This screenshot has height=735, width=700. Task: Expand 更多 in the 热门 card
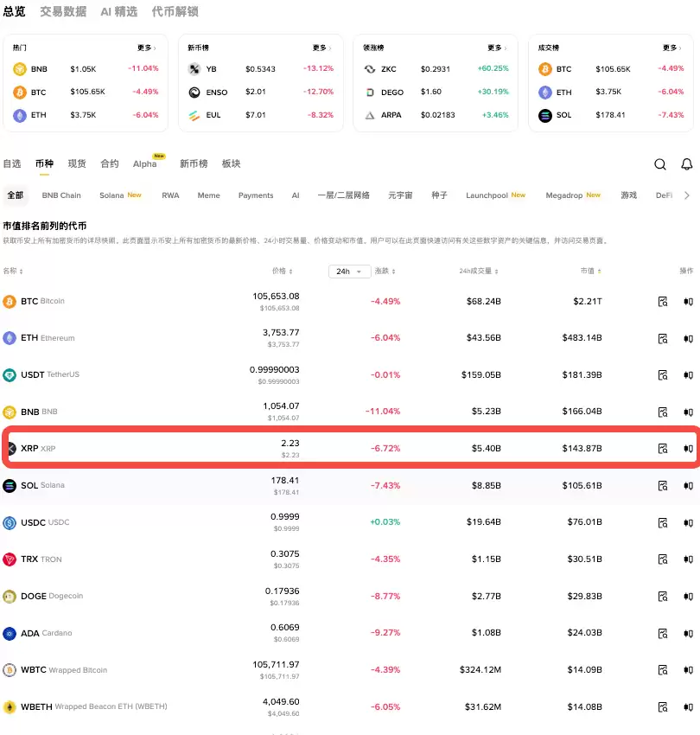point(147,48)
